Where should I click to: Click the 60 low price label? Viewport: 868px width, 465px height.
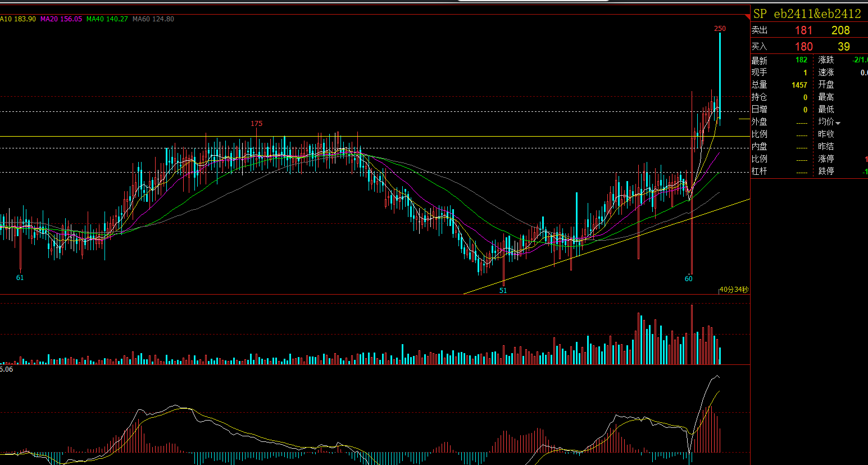pyautogui.click(x=689, y=279)
